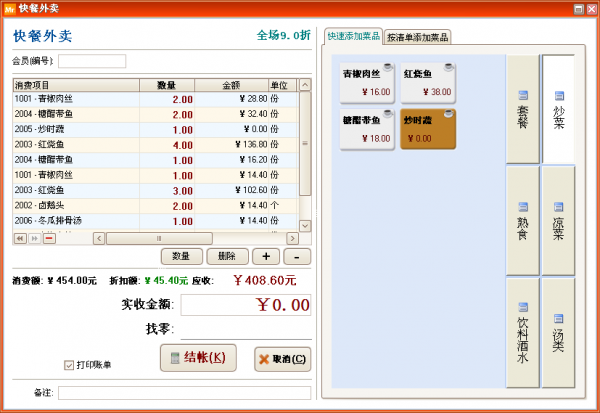Switch to 按清单添加菜品 tab

click(417, 37)
